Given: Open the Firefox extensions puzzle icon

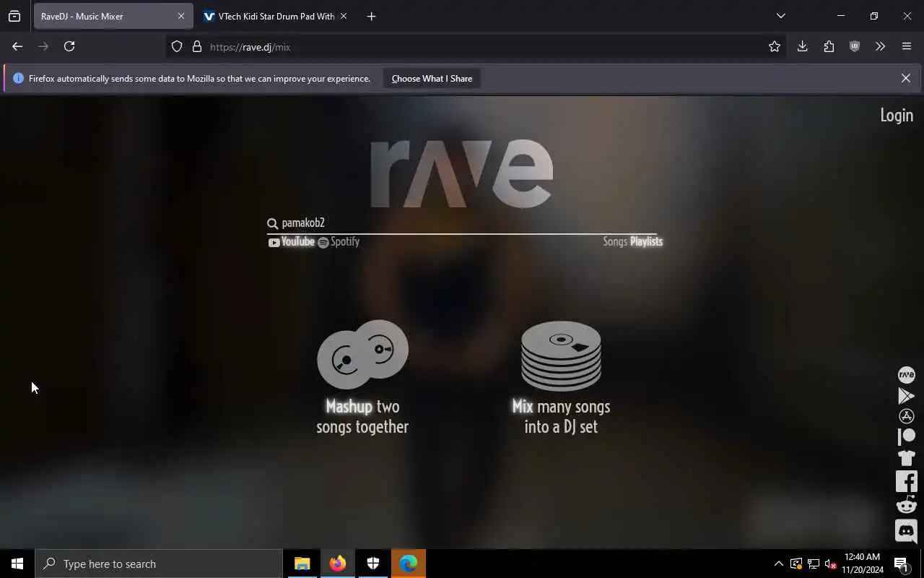Looking at the screenshot, I should [x=829, y=47].
